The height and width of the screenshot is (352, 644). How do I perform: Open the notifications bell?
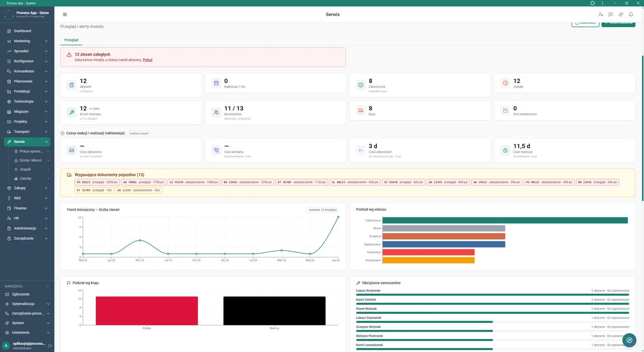tap(631, 14)
